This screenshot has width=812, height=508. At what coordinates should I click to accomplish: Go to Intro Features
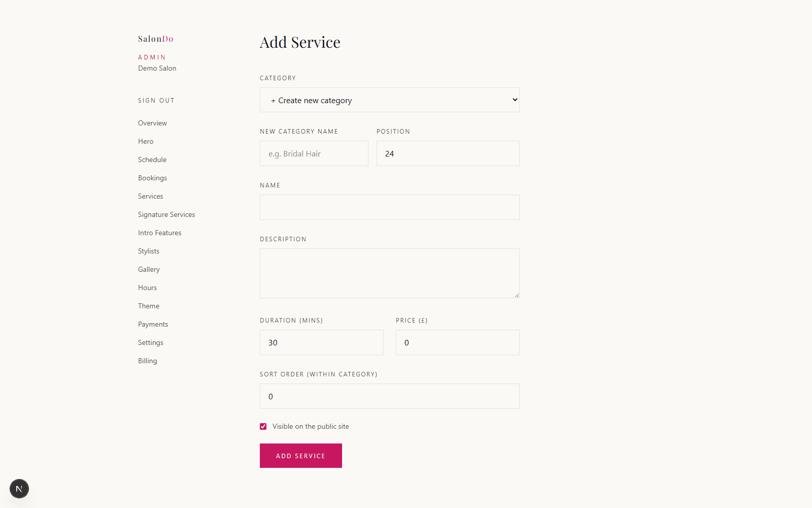pos(160,233)
